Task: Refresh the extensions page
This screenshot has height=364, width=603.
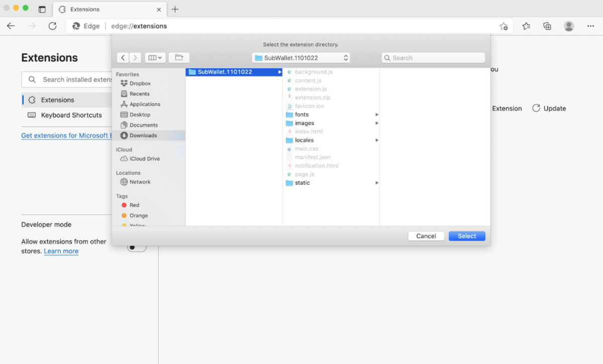Action: 53,26
